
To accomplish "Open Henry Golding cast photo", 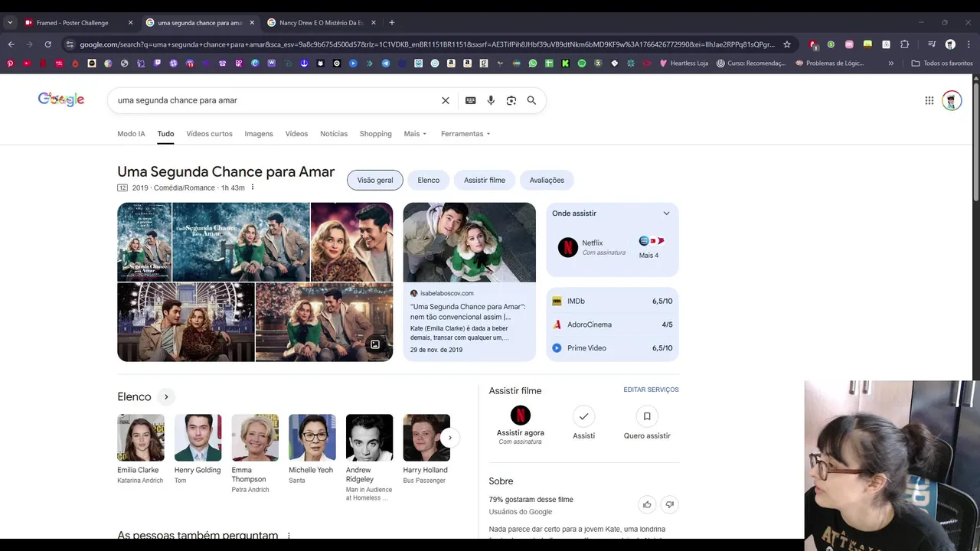I will click(198, 438).
